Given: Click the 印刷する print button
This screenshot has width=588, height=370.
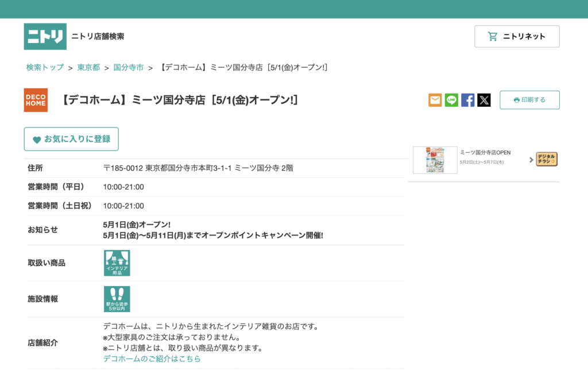Looking at the screenshot, I should (529, 100).
